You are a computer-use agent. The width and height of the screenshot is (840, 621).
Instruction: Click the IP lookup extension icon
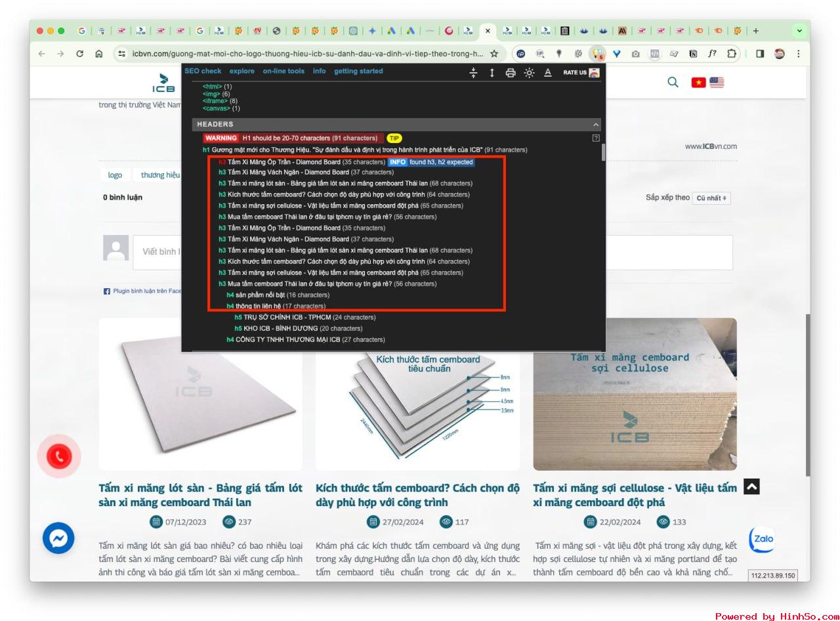coord(539,54)
